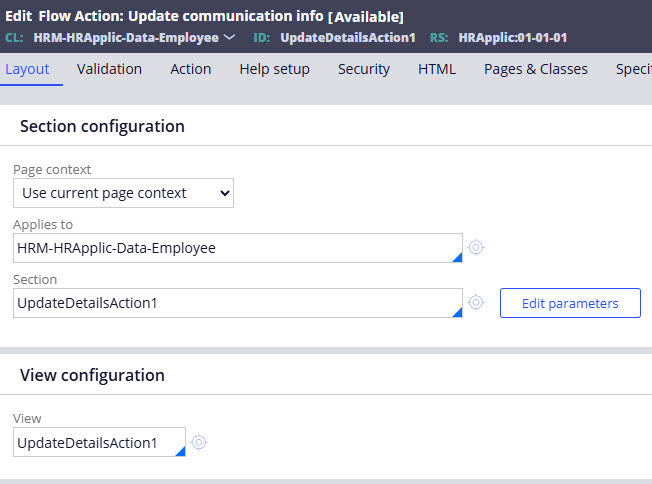Select the Security tab
This screenshot has width=652, height=484.
tap(363, 69)
